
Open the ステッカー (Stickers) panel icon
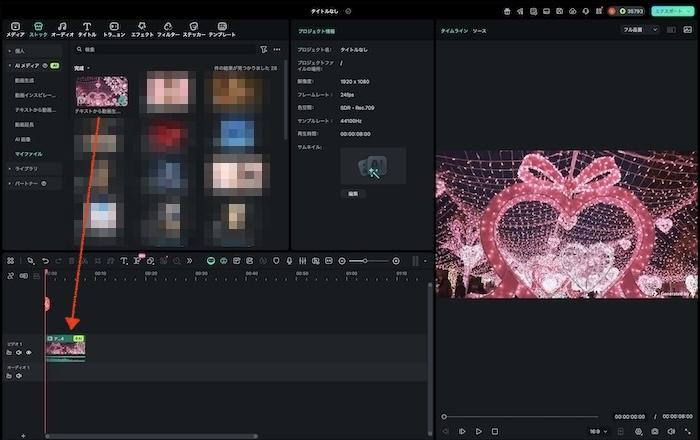click(194, 27)
